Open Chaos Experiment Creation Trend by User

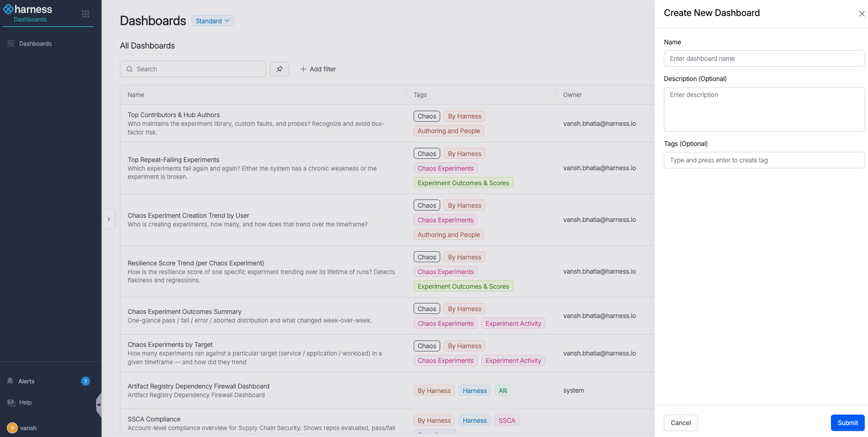click(189, 216)
